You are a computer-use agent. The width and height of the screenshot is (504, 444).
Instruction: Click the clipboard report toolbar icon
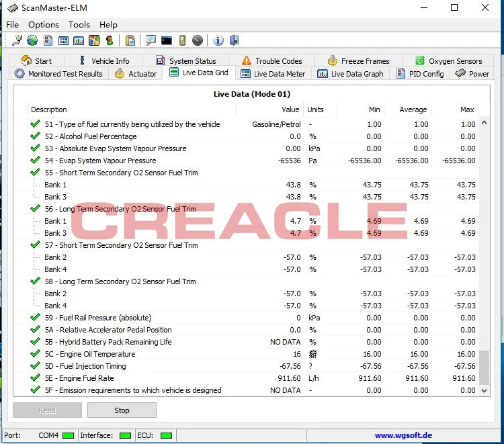tap(130, 40)
